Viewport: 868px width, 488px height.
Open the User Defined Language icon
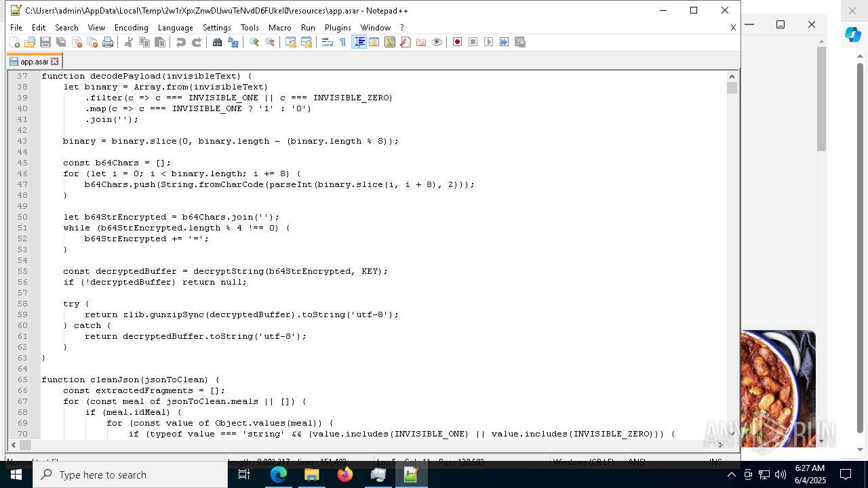coord(374,42)
